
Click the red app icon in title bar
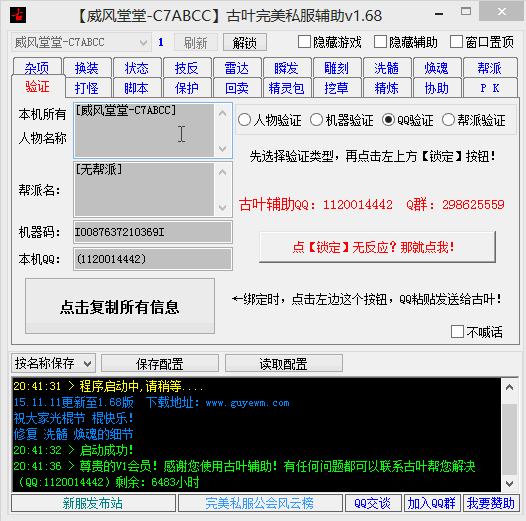click(x=18, y=15)
